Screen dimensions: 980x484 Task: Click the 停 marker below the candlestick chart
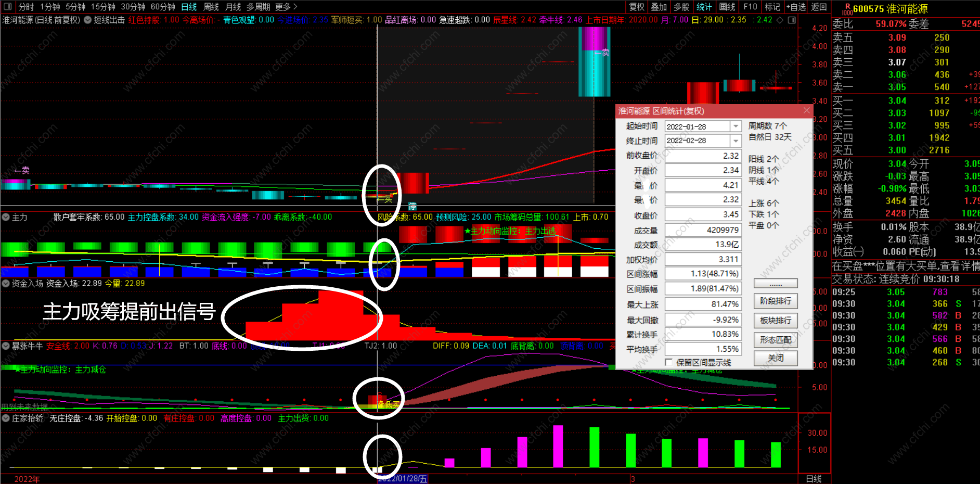point(412,206)
